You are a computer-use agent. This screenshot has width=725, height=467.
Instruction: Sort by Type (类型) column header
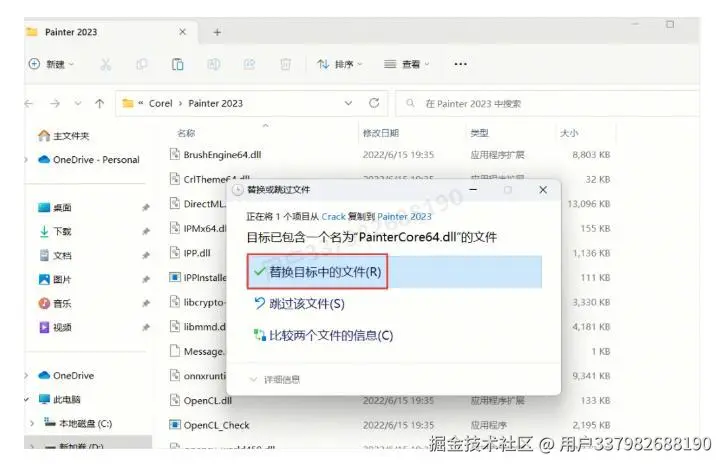479,133
